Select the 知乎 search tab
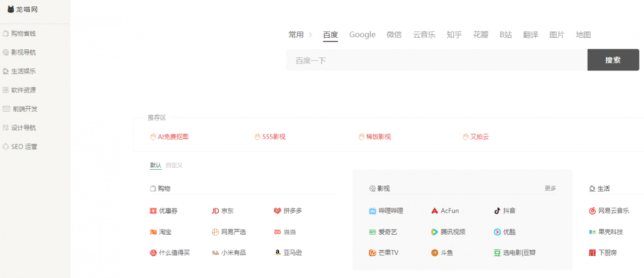The width and height of the screenshot is (644, 278). [x=454, y=35]
